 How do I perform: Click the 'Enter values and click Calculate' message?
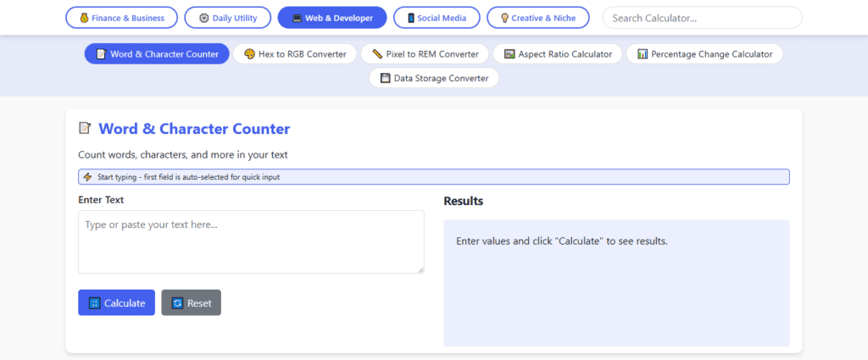562,241
